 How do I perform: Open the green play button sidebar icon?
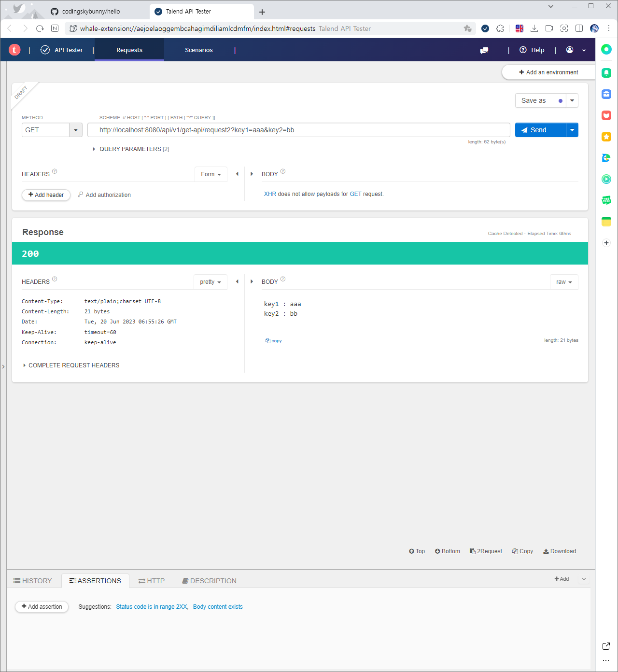click(606, 179)
